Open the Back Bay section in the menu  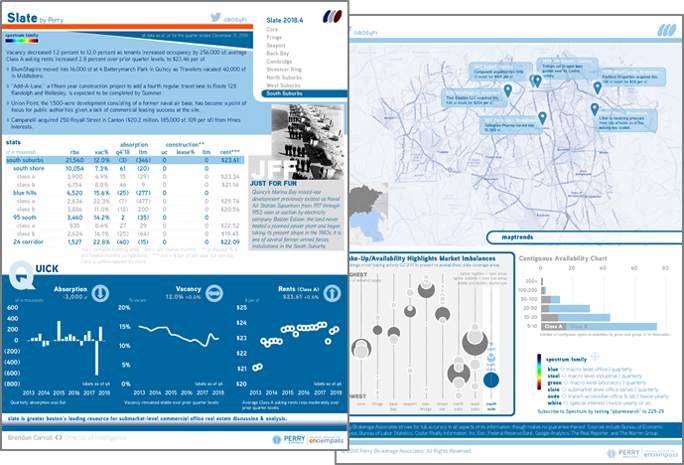278,53
